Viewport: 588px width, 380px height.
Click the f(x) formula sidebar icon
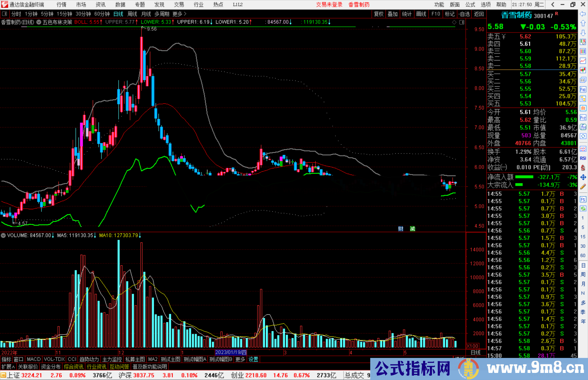[x=583, y=127]
